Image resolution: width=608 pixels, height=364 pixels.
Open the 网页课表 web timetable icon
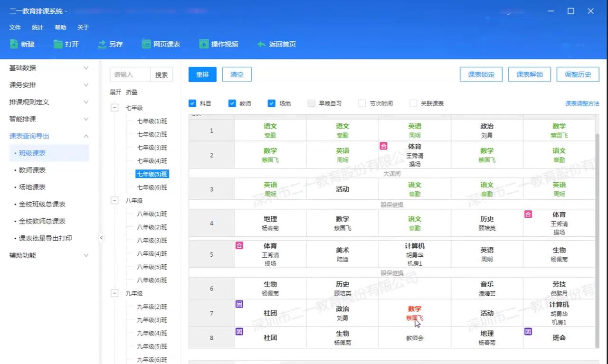pyautogui.click(x=146, y=44)
